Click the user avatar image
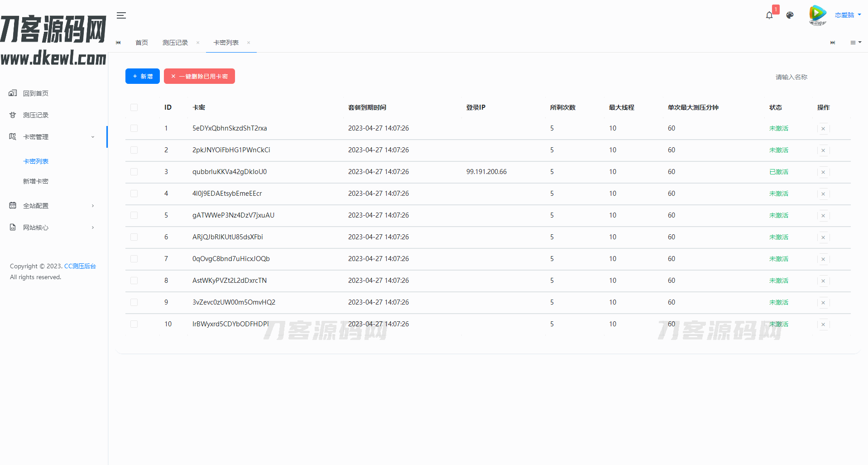This screenshot has height=465, width=868. (817, 15)
